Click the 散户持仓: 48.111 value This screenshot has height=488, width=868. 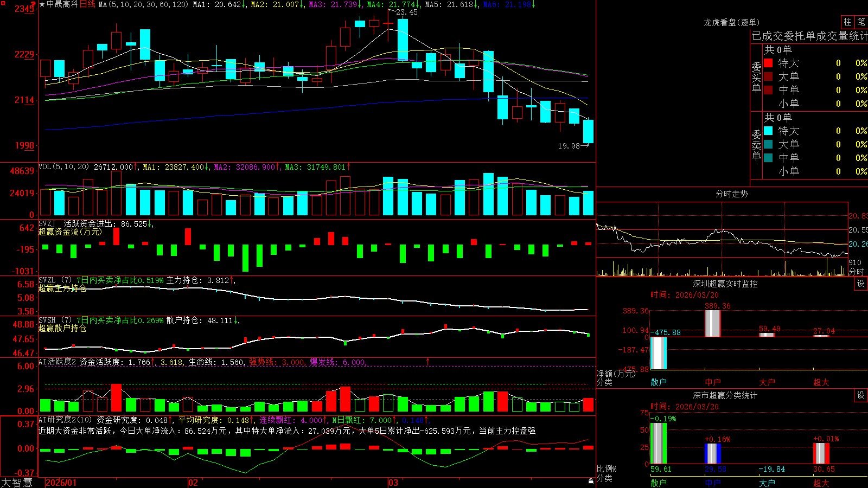(200, 320)
